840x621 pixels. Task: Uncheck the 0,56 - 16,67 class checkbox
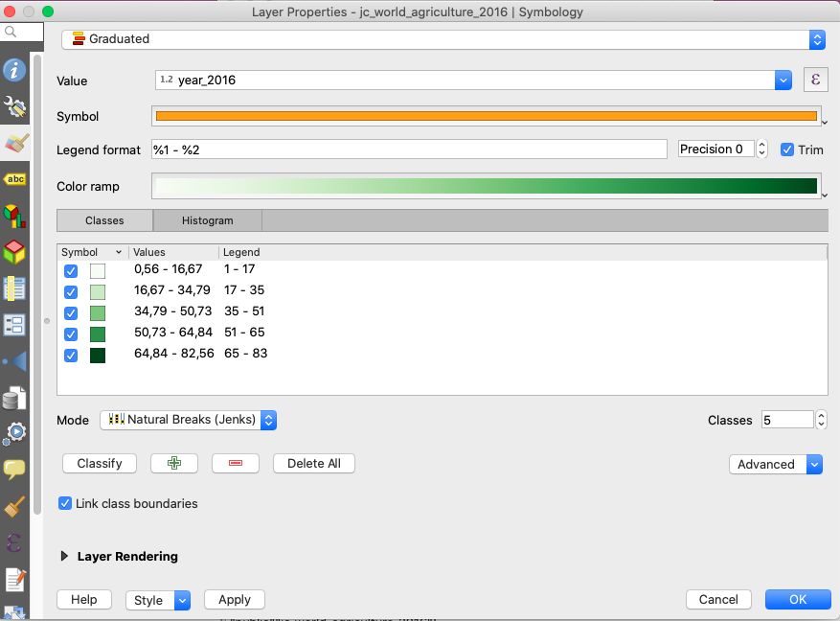(x=71, y=271)
